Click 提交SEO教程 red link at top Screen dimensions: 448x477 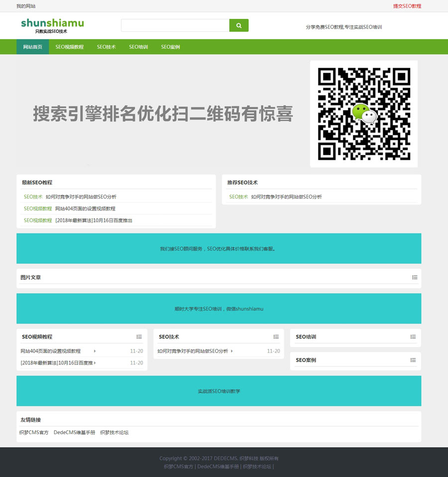(407, 6)
